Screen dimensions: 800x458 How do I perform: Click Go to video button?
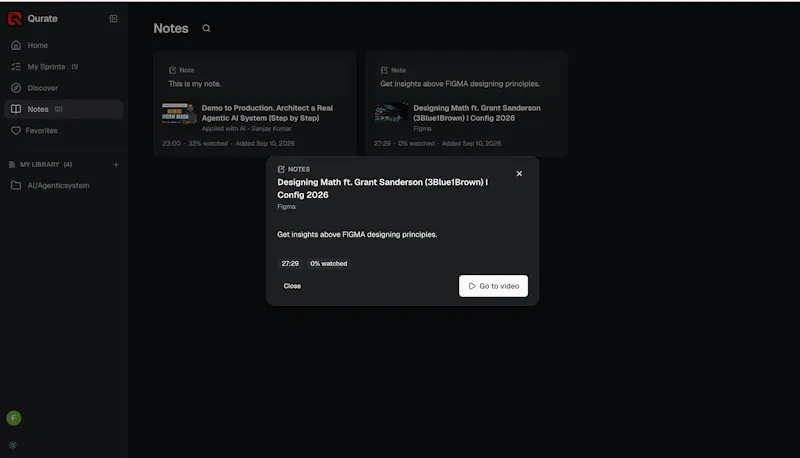click(493, 286)
